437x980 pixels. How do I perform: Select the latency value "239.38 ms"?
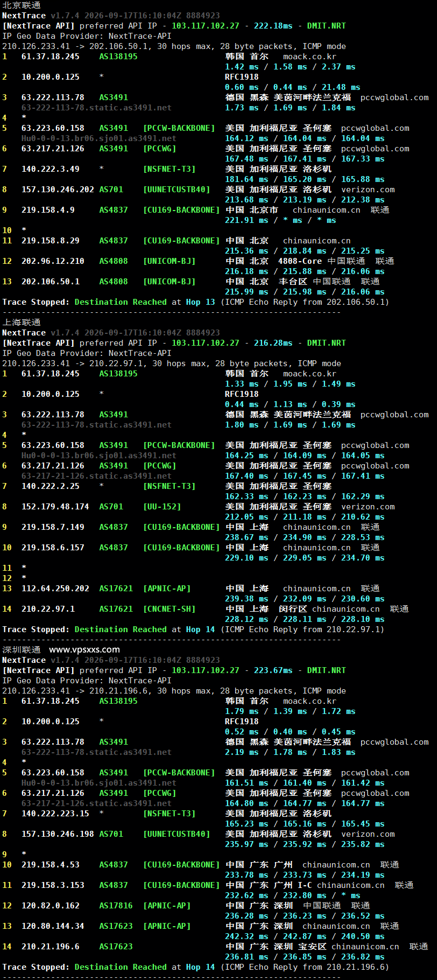(x=246, y=599)
